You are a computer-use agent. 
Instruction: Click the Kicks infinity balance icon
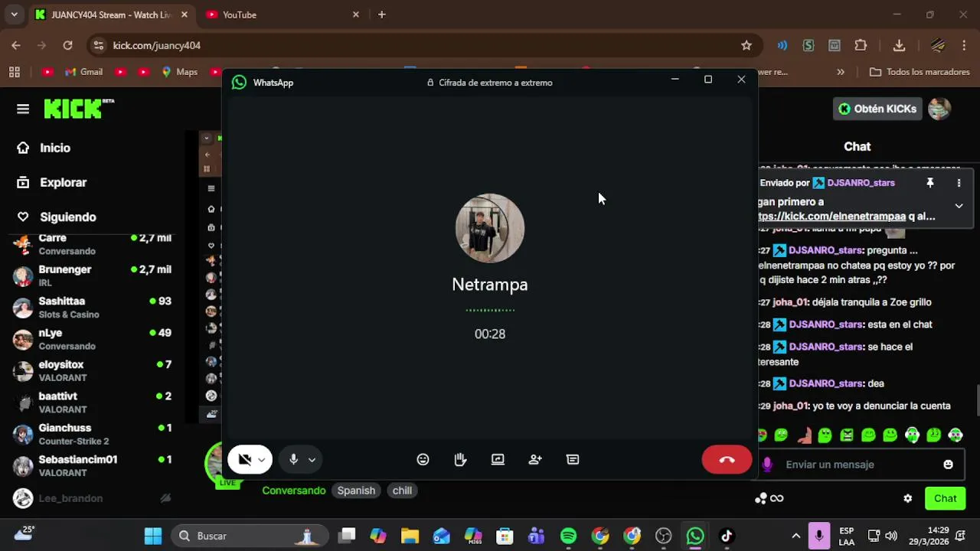769,498
